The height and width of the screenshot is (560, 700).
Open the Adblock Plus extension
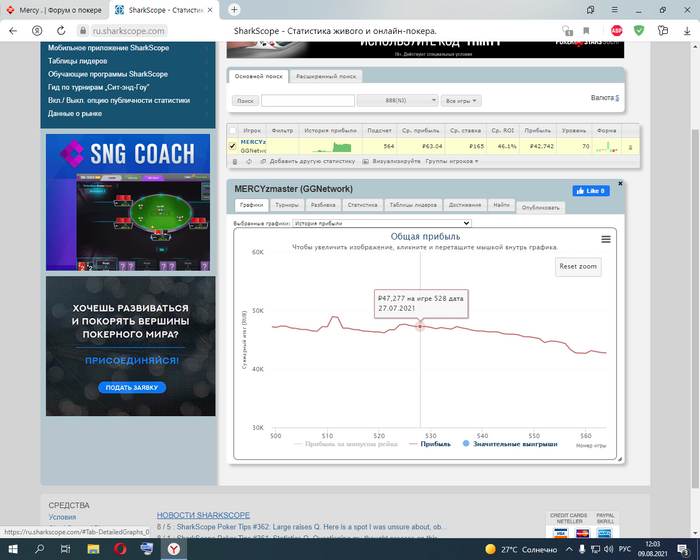617,31
